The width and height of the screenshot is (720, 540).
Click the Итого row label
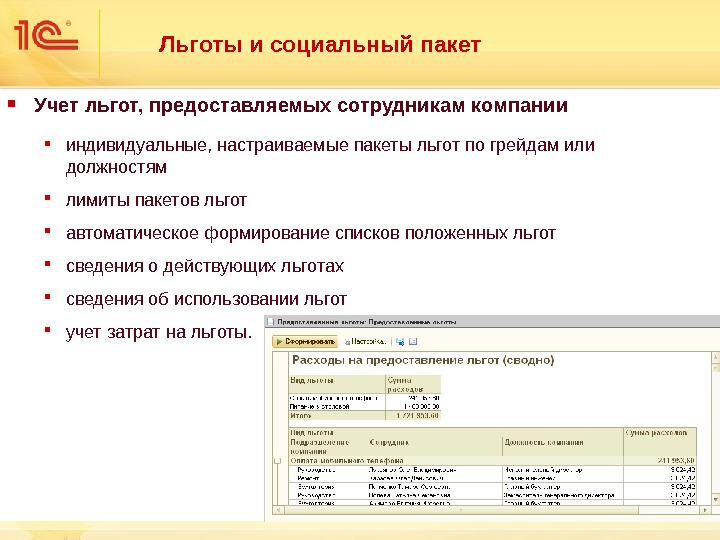[300, 416]
